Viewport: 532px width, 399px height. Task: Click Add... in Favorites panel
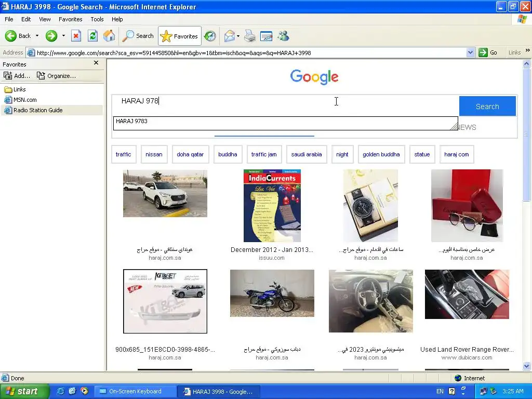(17, 76)
